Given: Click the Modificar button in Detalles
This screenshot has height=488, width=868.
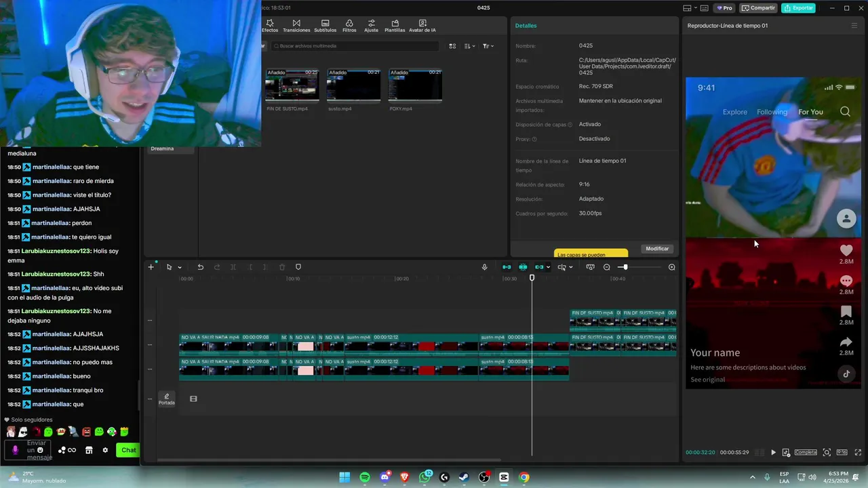Looking at the screenshot, I should tap(657, 249).
